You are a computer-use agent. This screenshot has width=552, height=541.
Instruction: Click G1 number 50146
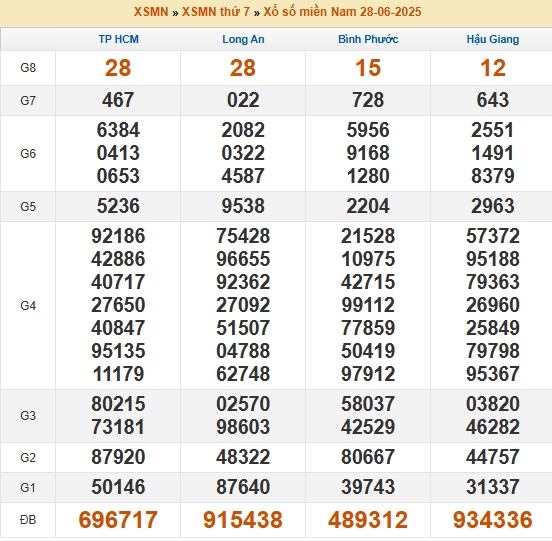pyautogui.click(x=118, y=487)
